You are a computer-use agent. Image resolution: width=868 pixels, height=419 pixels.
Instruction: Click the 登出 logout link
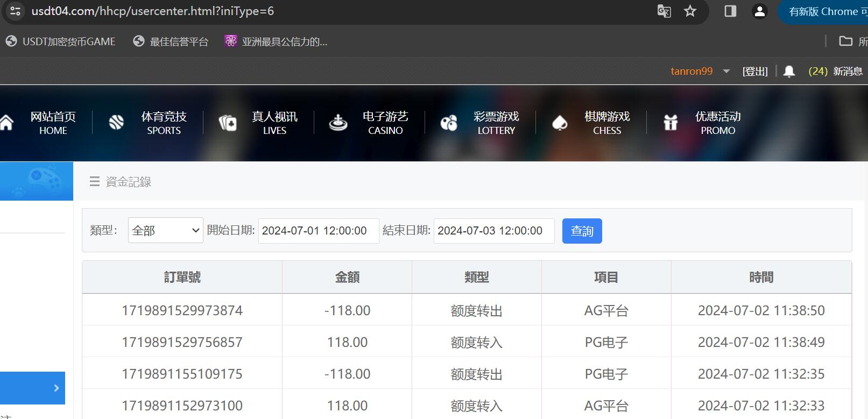(x=755, y=72)
